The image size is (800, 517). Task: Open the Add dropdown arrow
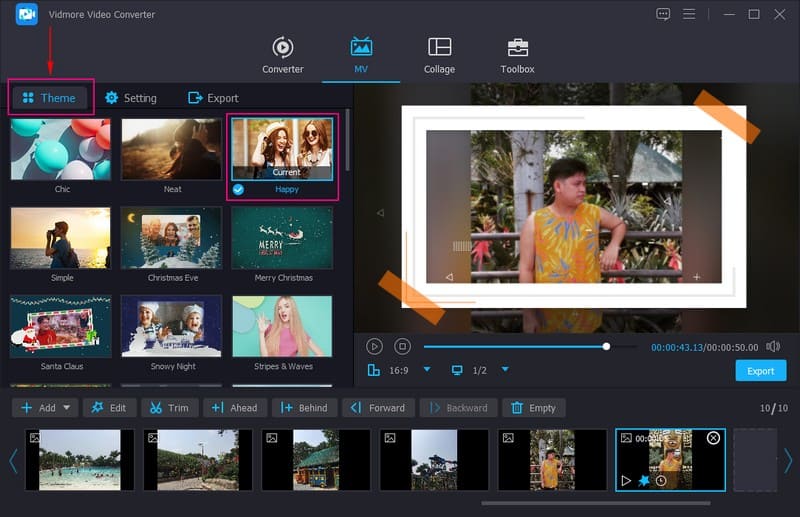tap(68, 408)
